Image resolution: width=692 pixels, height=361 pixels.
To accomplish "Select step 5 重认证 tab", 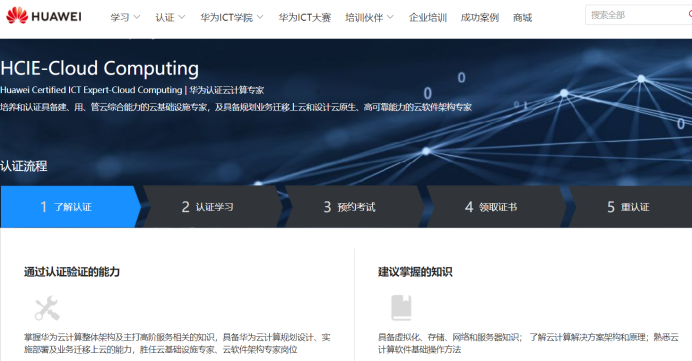I will coord(631,207).
